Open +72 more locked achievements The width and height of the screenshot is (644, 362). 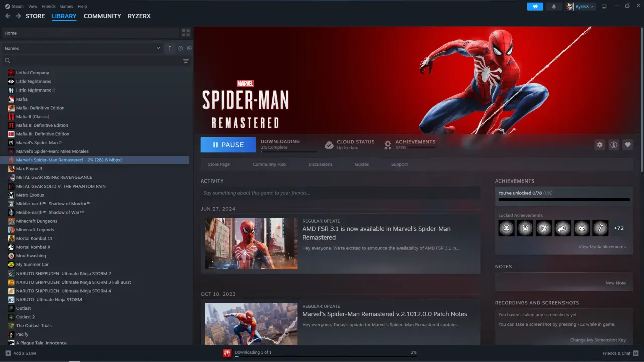click(619, 228)
